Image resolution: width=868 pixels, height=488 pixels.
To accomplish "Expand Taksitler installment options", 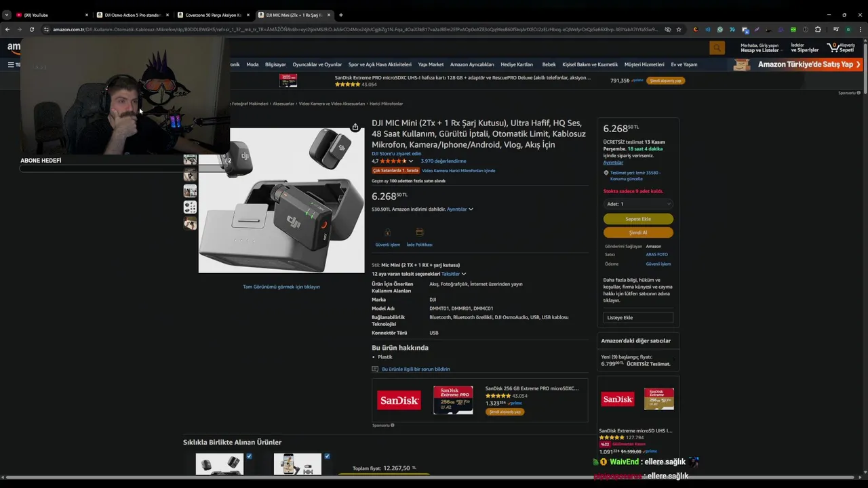I will click(x=454, y=274).
